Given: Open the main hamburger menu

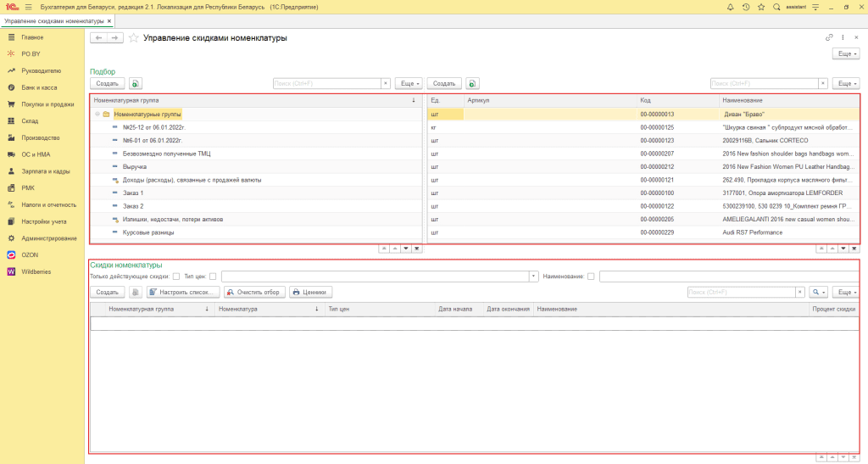Looking at the screenshot, I should 28,7.
